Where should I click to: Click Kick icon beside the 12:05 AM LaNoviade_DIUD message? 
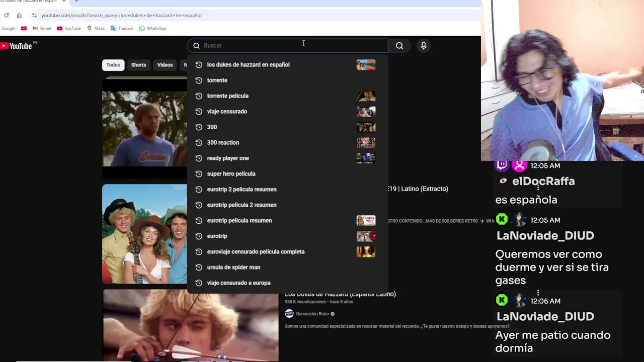tap(502, 219)
